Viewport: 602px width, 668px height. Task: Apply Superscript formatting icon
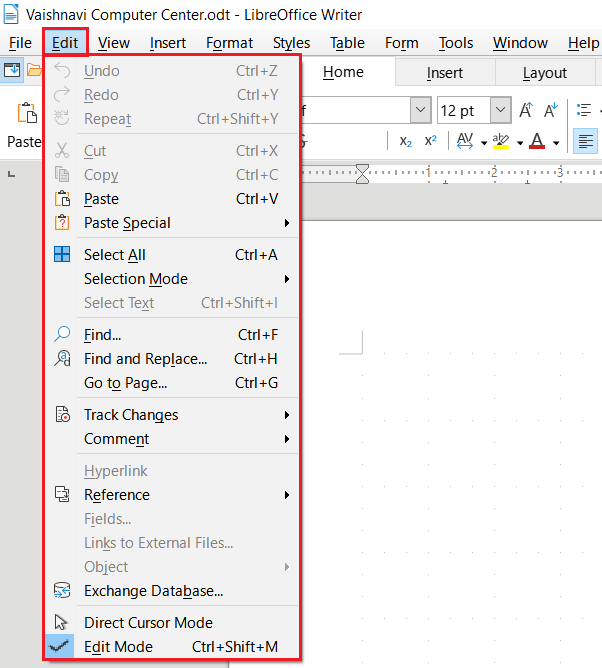point(431,141)
